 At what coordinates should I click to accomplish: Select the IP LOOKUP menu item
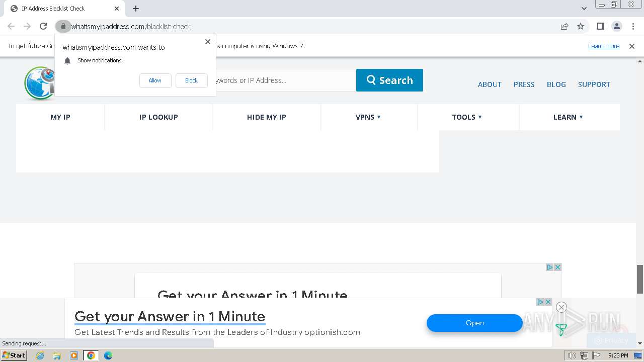point(158,117)
